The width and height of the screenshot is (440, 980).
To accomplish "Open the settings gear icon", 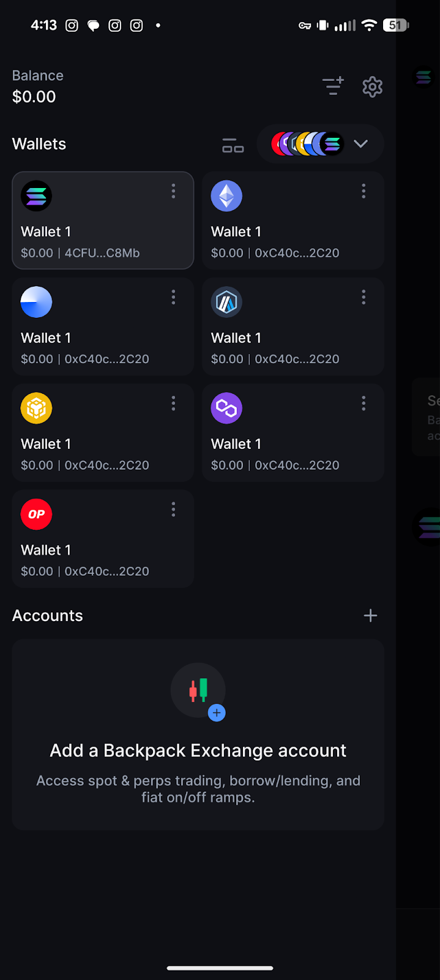I will (x=372, y=87).
